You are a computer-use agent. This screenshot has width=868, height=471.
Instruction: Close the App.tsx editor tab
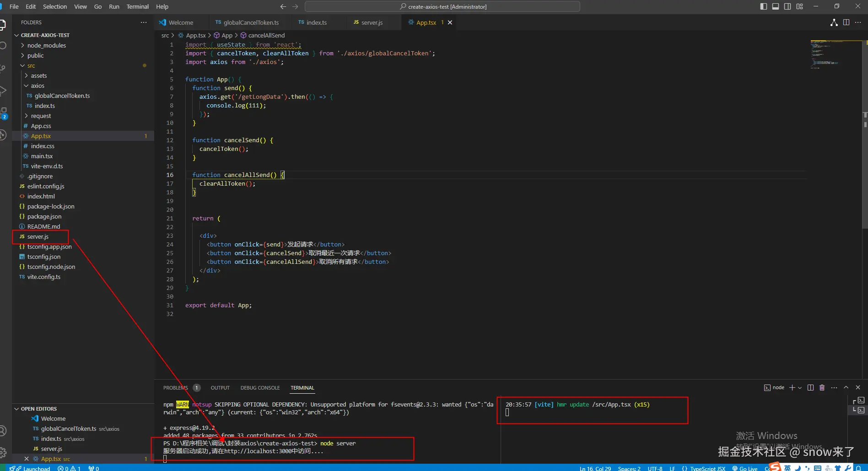point(450,22)
